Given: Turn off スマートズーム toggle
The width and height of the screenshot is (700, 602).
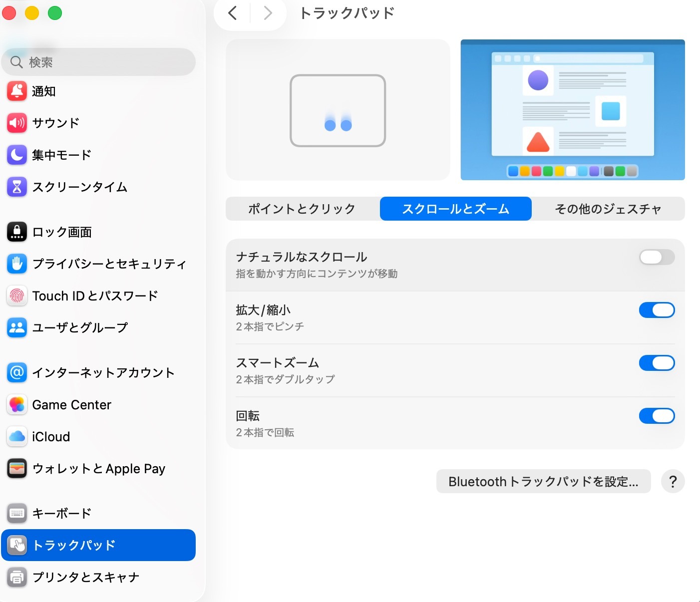Looking at the screenshot, I should (657, 363).
